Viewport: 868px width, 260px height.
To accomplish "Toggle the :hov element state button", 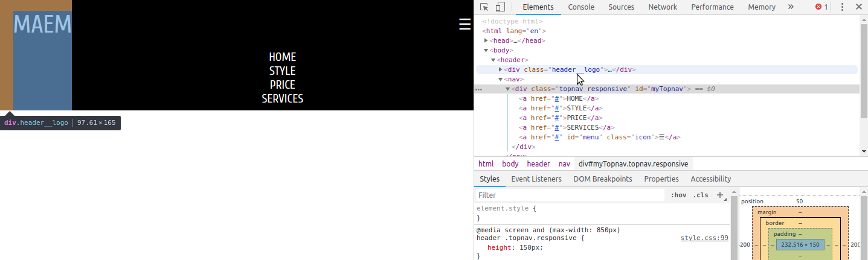I will 679,195.
